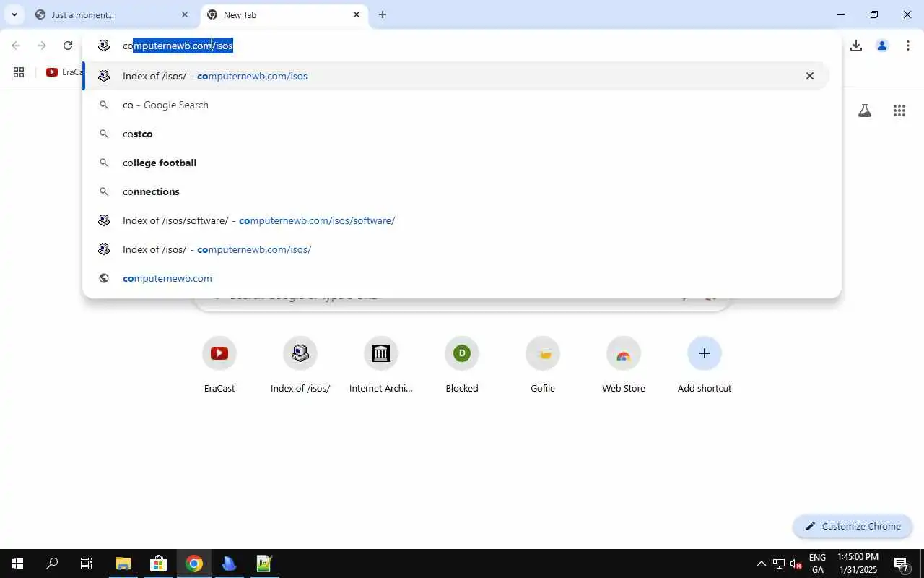Show hidden system tray icons
Viewport: 924px width, 578px height.
[x=761, y=564]
